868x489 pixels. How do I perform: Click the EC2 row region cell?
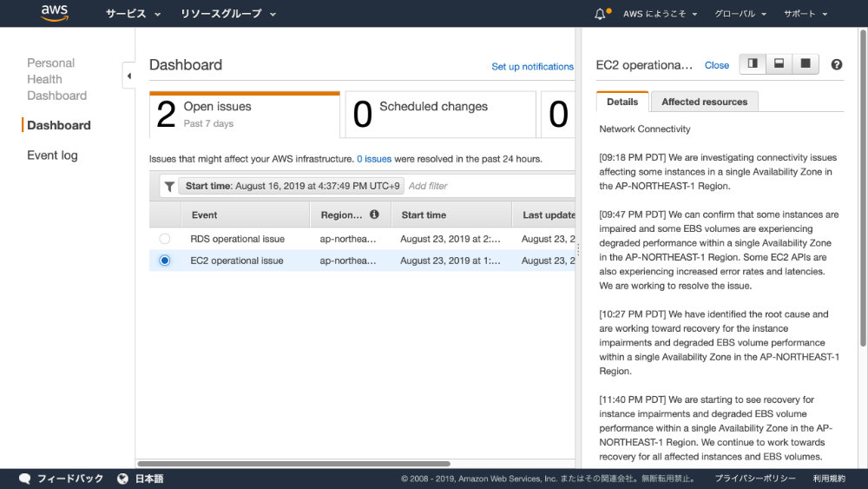[348, 261]
